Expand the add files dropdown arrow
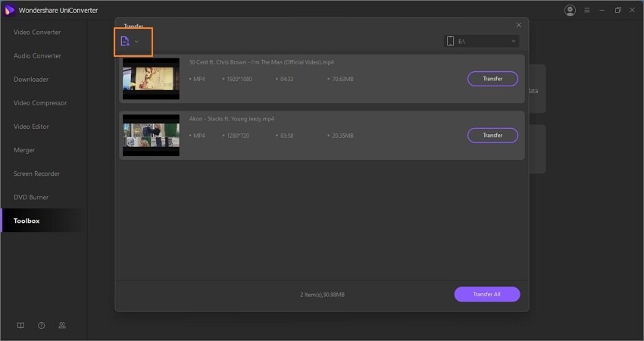The width and height of the screenshot is (644, 341). click(x=136, y=42)
